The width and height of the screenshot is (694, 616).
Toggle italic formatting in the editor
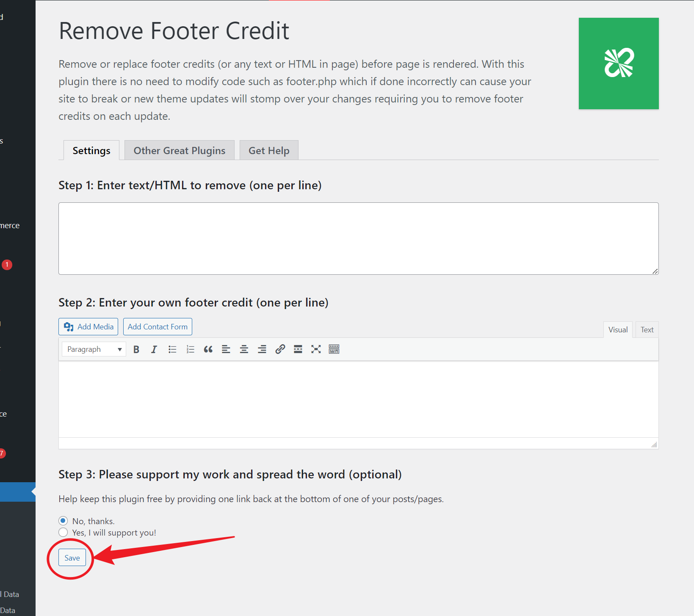tap(154, 349)
